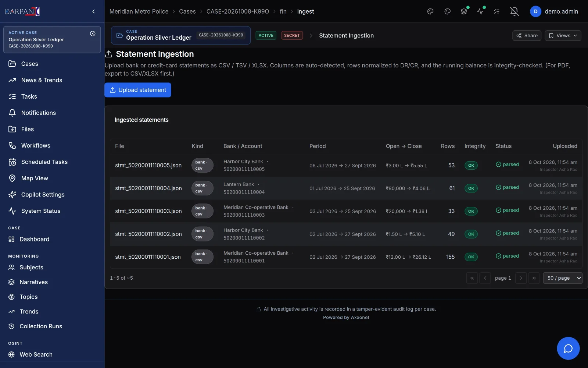Screen dimensions: 588x368
Task: Click the Scheduled Tasks calendar icon
Action: pos(12,162)
